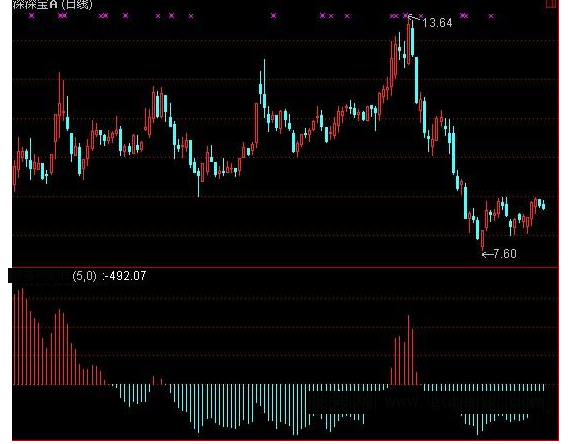
Task: Click the red divider line between chart panels
Action: [x=285, y=267]
